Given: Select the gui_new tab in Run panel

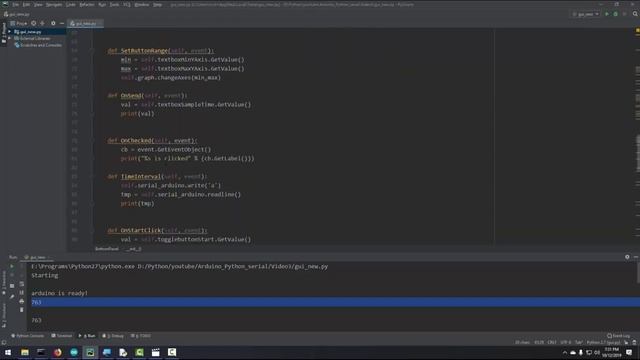Looking at the screenshot, I should pos(37,257).
